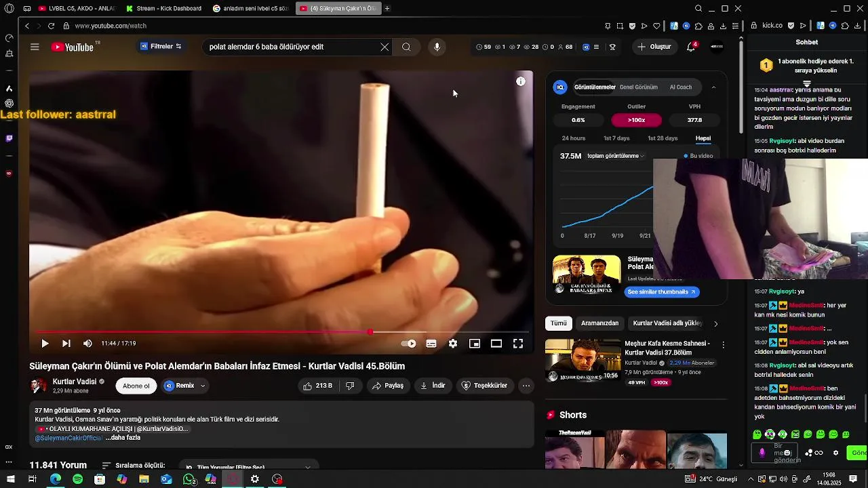Toggle subtitles in the player

[431, 344]
